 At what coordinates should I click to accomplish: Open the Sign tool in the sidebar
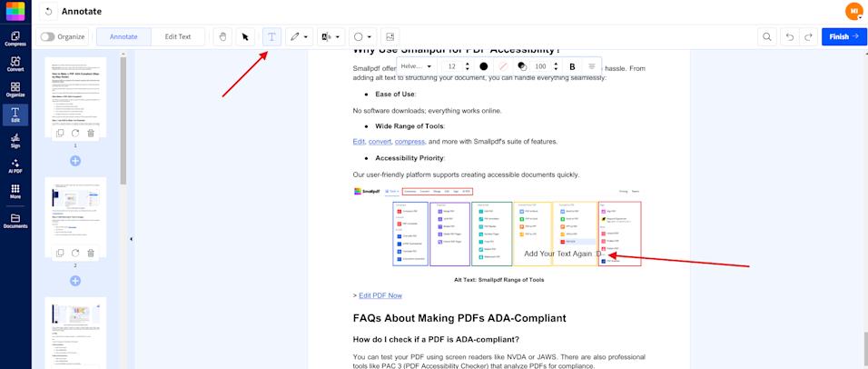pyautogui.click(x=15, y=141)
